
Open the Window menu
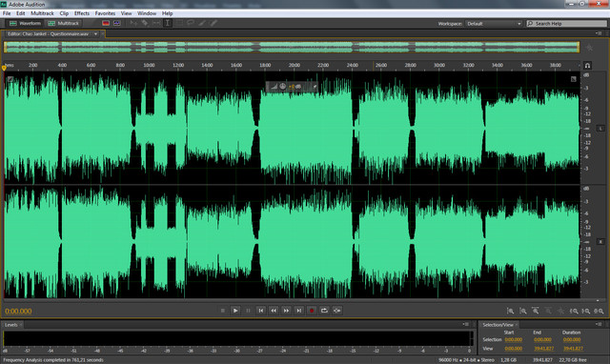click(x=147, y=13)
